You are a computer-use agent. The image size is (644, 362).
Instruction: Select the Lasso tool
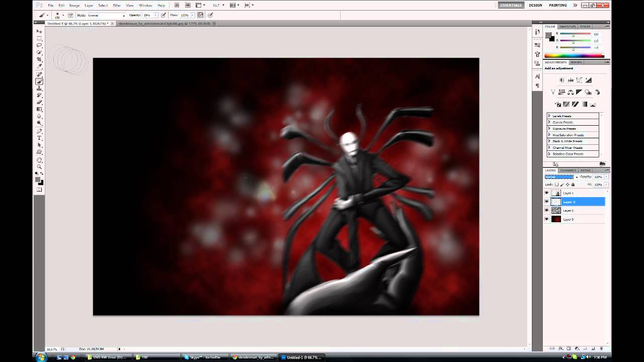pos(39,45)
